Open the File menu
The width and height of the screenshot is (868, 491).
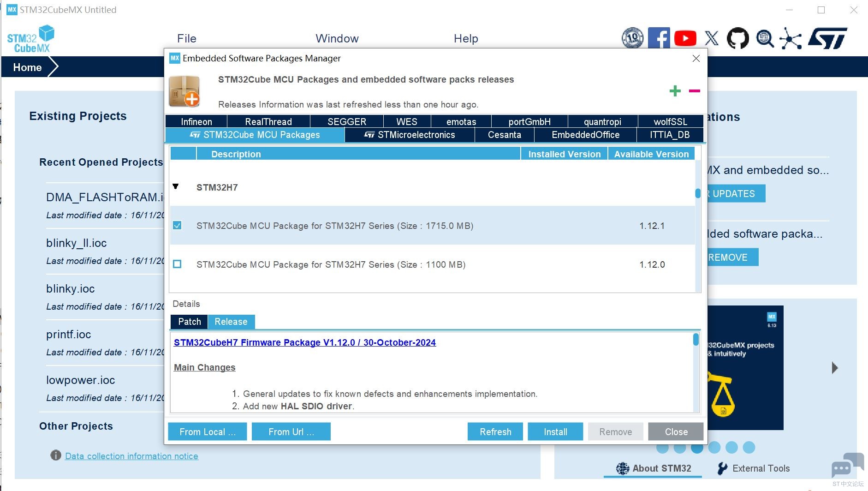pyautogui.click(x=187, y=38)
